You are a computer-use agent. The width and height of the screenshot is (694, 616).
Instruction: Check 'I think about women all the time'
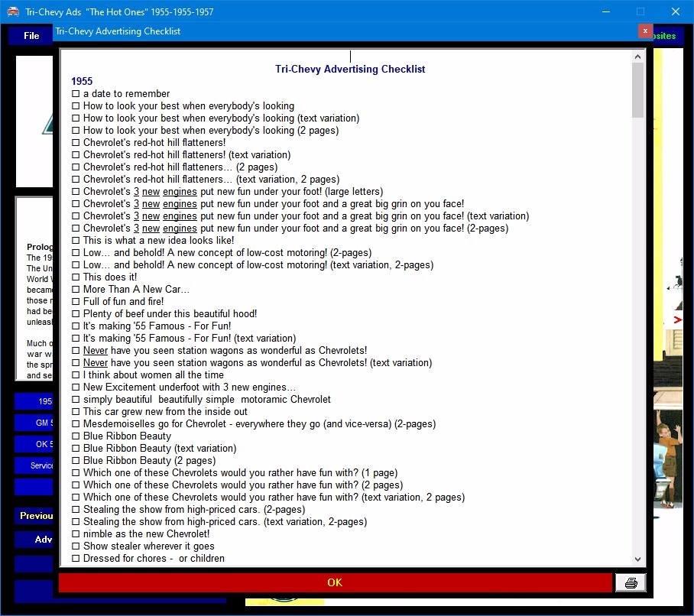coord(76,374)
